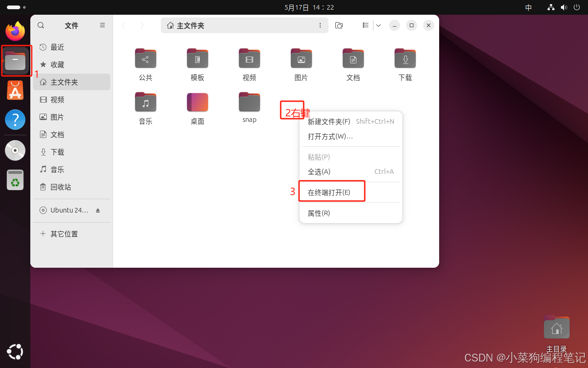Open 视频 in the sidebar
Screen dimensions: 588x368
point(72,99)
